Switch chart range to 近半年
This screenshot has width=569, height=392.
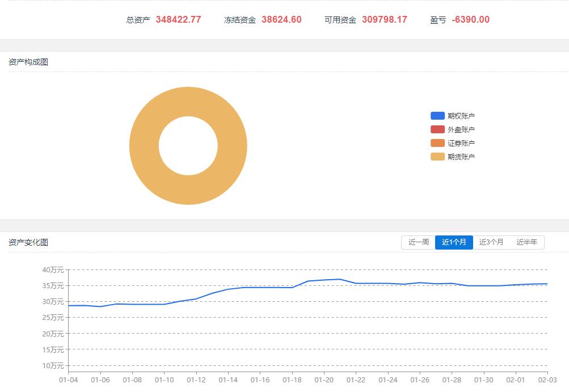526,242
